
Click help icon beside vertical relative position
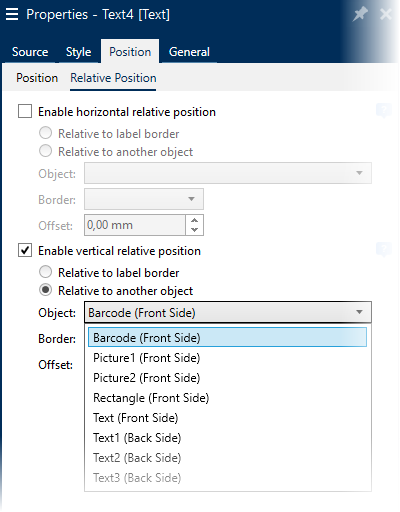click(383, 250)
